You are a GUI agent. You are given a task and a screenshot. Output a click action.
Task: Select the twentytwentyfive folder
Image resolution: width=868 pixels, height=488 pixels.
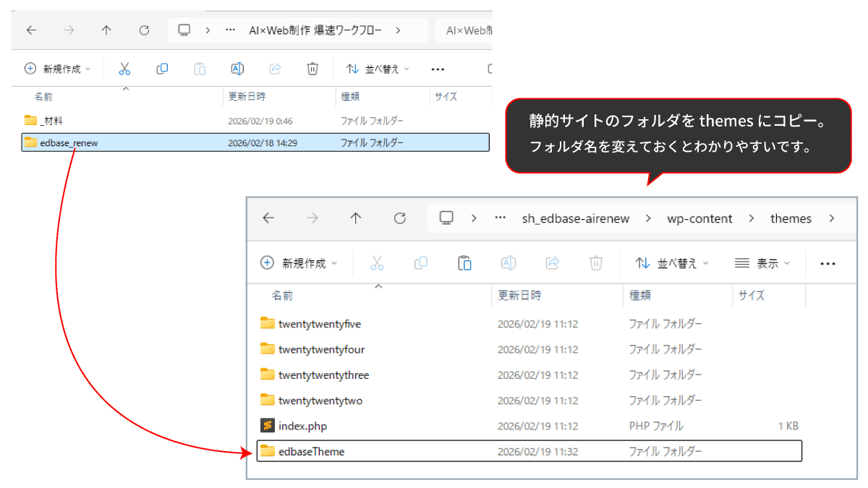click(529, 324)
